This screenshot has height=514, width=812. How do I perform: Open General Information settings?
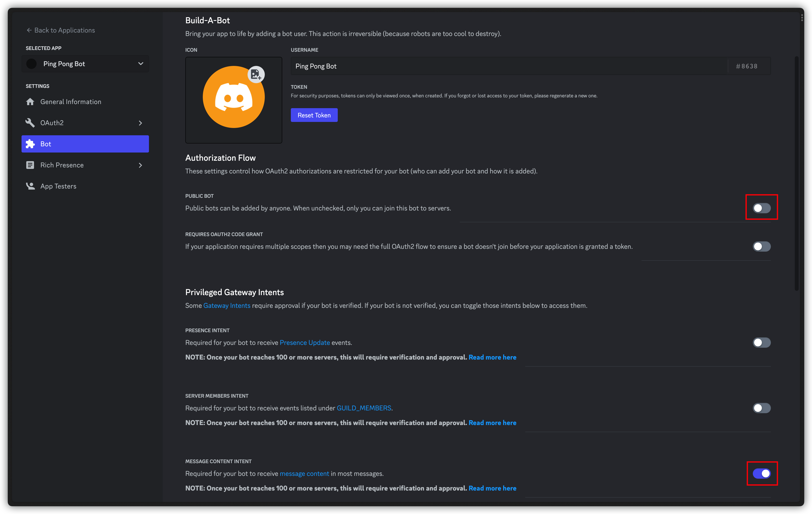(x=70, y=102)
